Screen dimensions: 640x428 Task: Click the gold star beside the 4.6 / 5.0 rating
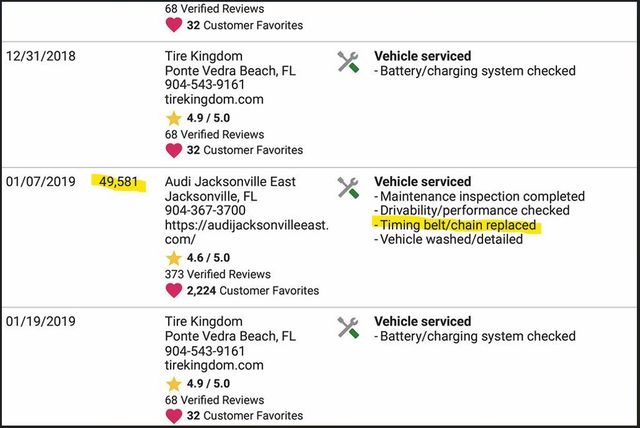click(173, 258)
